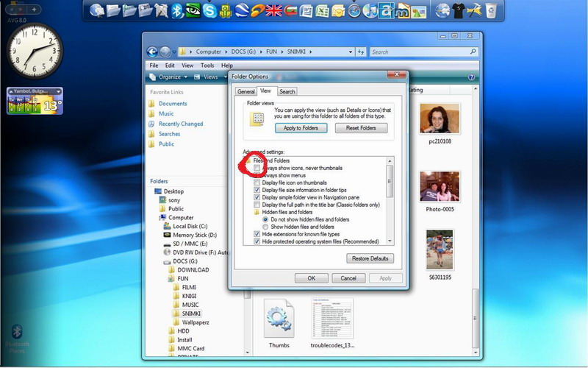This screenshot has height=368, width=588.
Task: Click the Apply to Folders button
Action: (x=301, y=128)
